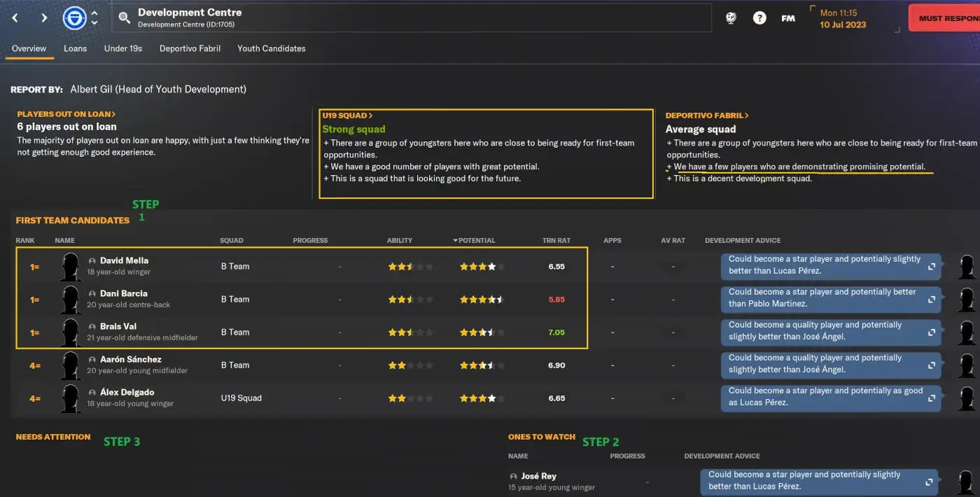Expand Aarón Sánchez's development advice
This screenshot has width=980, height=497.
click(932, 365)
